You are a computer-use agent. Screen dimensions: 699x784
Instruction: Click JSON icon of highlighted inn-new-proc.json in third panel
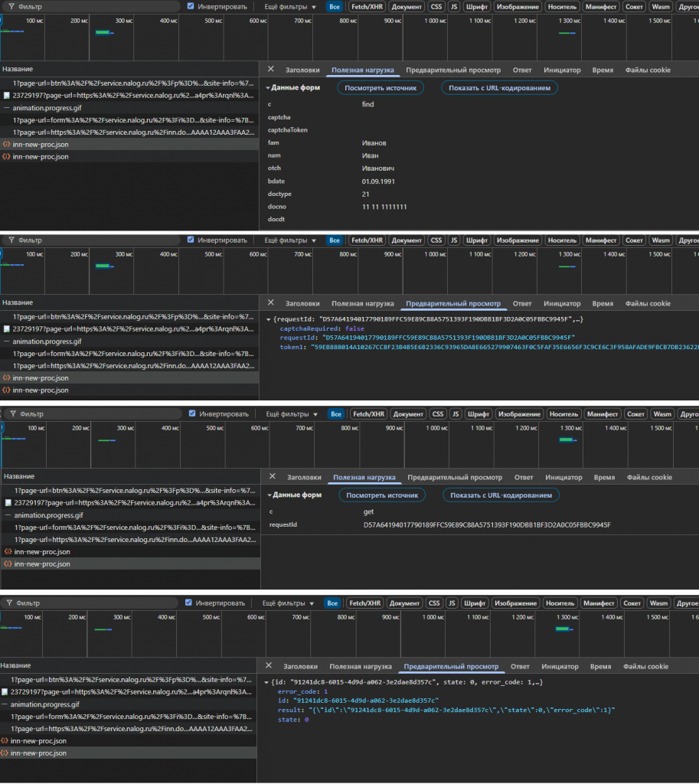8,564
